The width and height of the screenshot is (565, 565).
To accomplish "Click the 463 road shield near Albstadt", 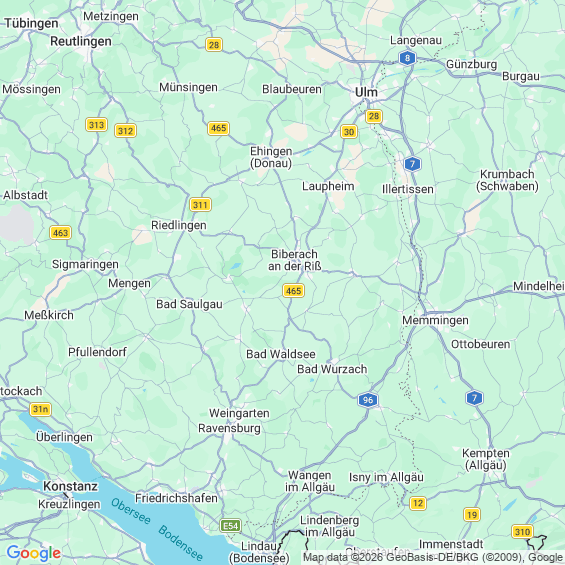I will [61, 233].
